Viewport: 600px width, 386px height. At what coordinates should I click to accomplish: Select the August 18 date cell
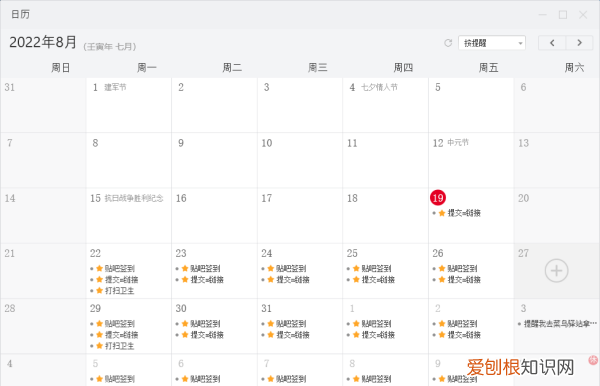click(x=385, y=215)
